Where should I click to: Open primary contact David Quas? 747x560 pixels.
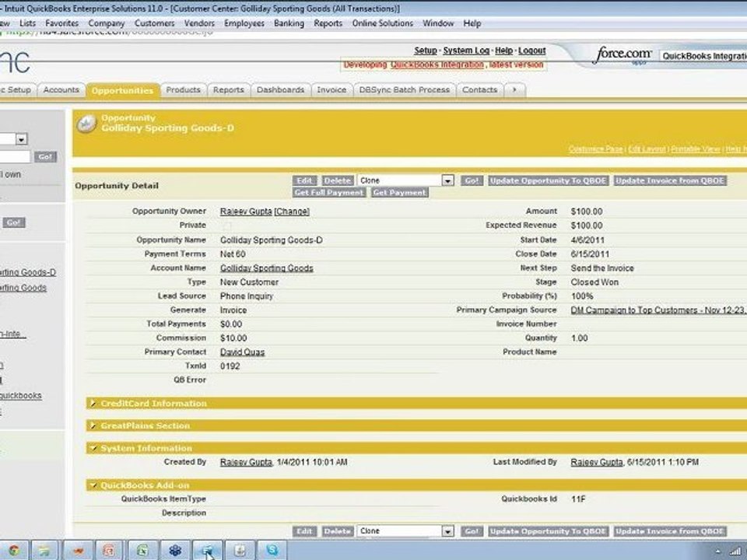point(242,352)
